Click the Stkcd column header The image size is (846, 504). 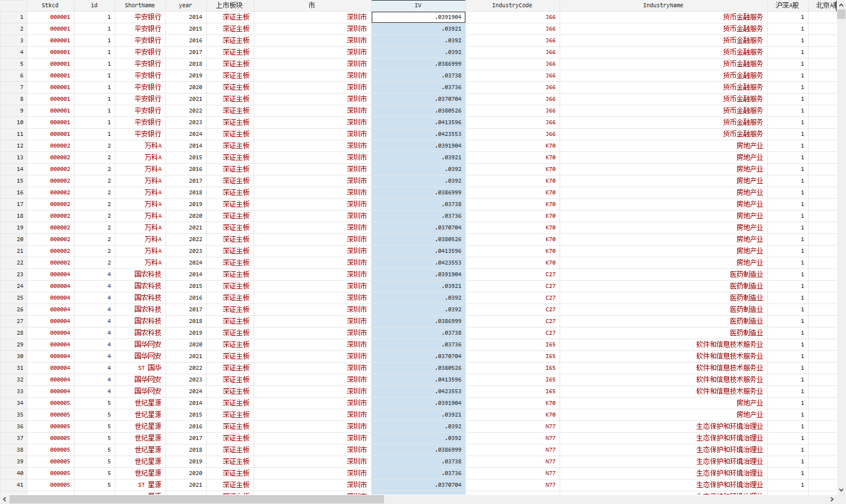50,5
